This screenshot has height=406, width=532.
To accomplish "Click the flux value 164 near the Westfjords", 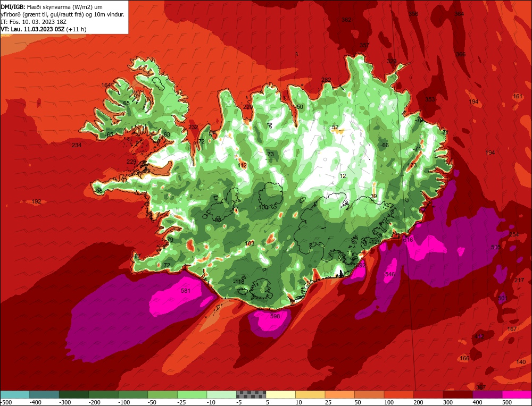I will pyautogui.click(x=106, y=85).
